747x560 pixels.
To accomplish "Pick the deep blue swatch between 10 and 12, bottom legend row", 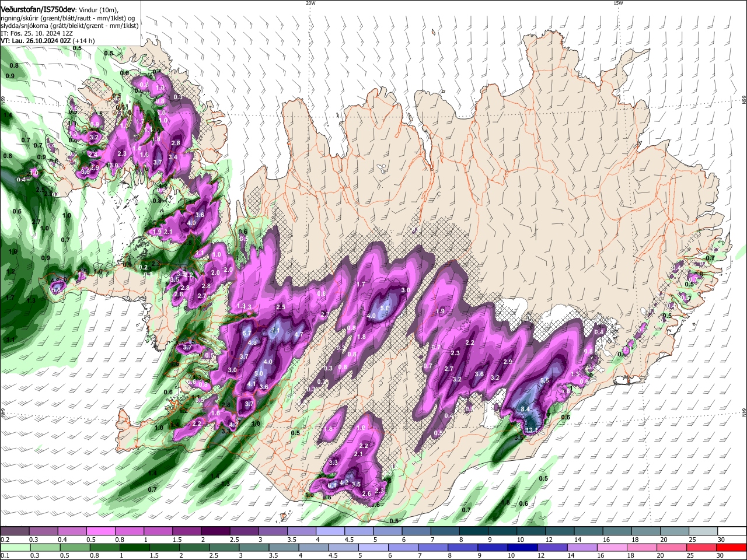I will pyautogui.click(x=522, y=547).
